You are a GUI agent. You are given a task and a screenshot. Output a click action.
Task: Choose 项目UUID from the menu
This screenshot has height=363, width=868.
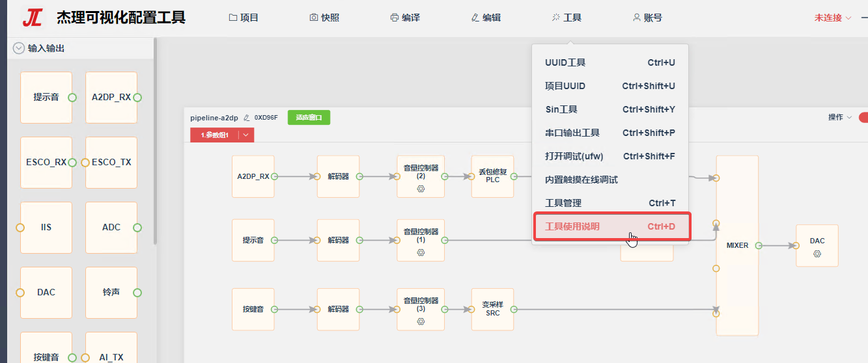click(610, 87)
